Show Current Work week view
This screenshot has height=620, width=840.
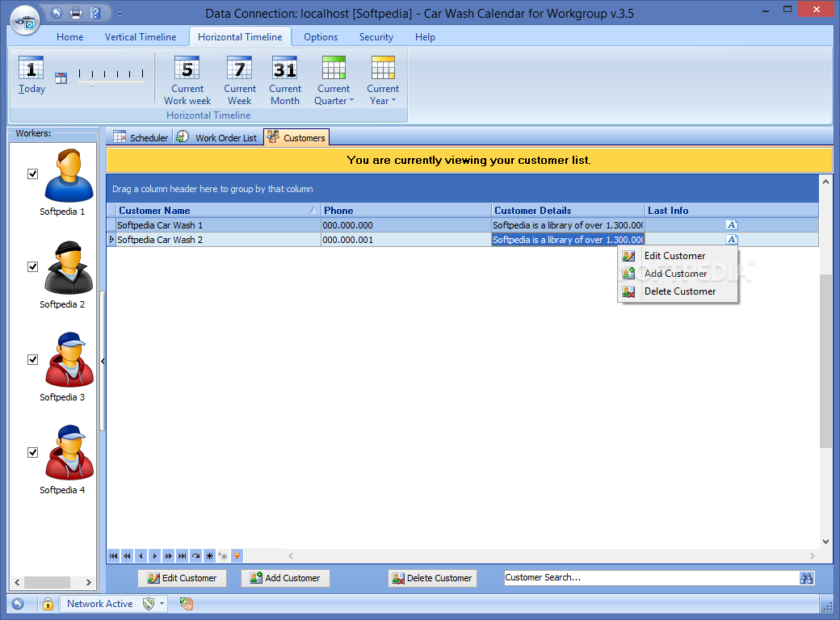point(187,80)
